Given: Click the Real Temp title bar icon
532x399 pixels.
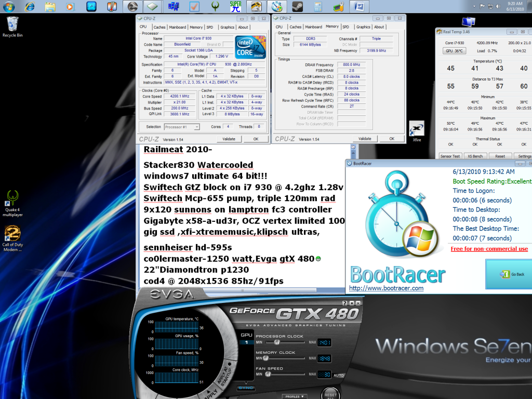Looking at the screenshot, I should (x=439, y=32).
